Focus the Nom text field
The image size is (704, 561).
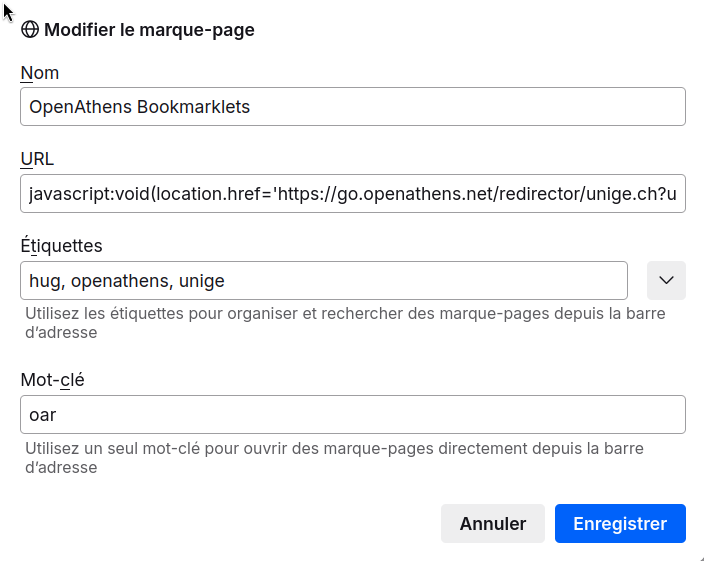coord(352,107)
